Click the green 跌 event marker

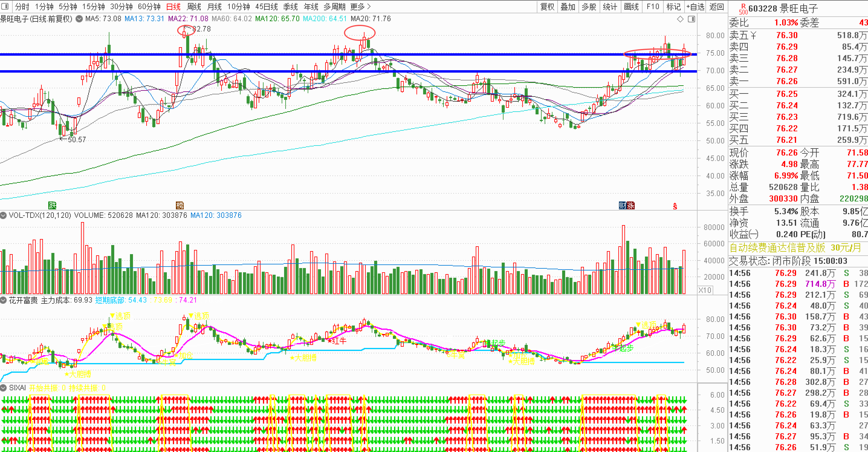point(52,205)
